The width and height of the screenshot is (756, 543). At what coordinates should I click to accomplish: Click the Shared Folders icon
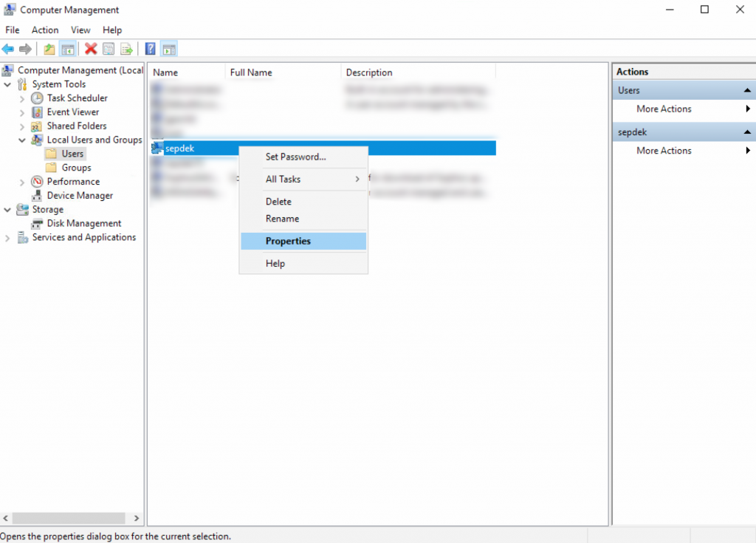tap(37, 126)
